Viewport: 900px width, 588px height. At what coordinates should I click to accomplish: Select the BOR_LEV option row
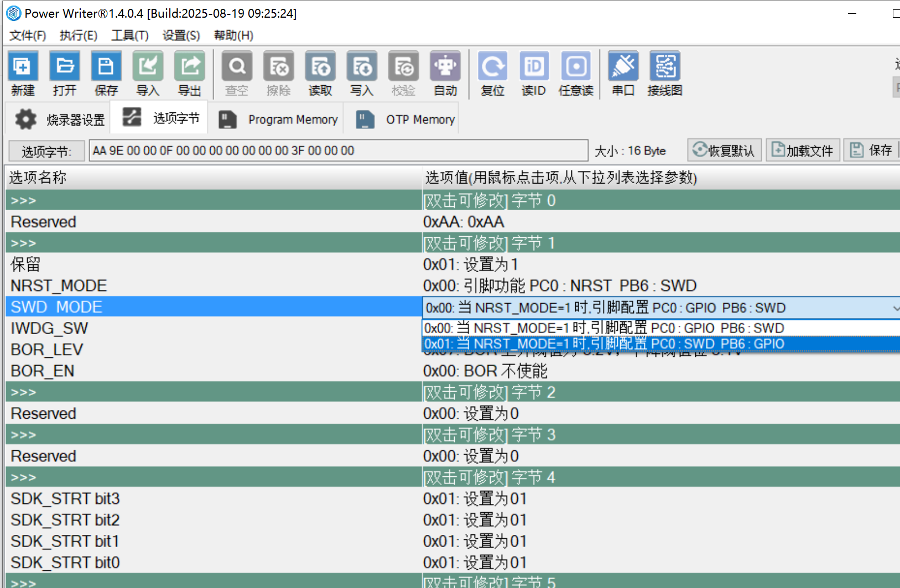[x=214, y=350]
